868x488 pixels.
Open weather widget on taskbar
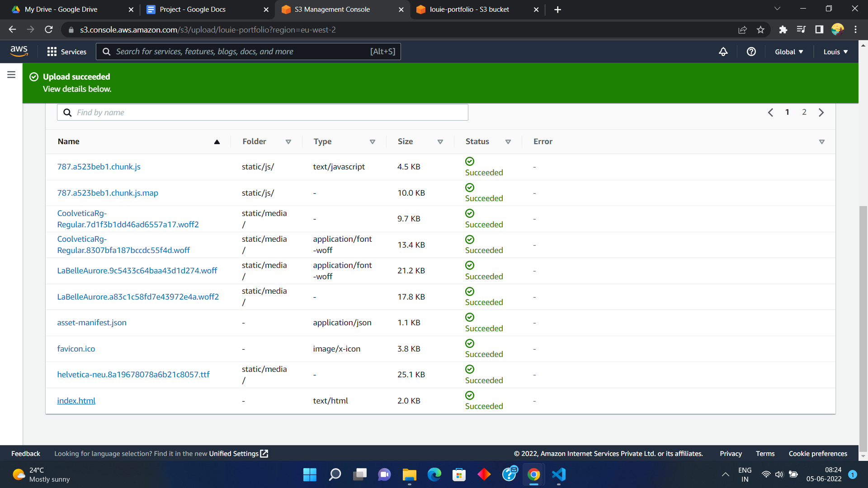click(x=41, y=474)
